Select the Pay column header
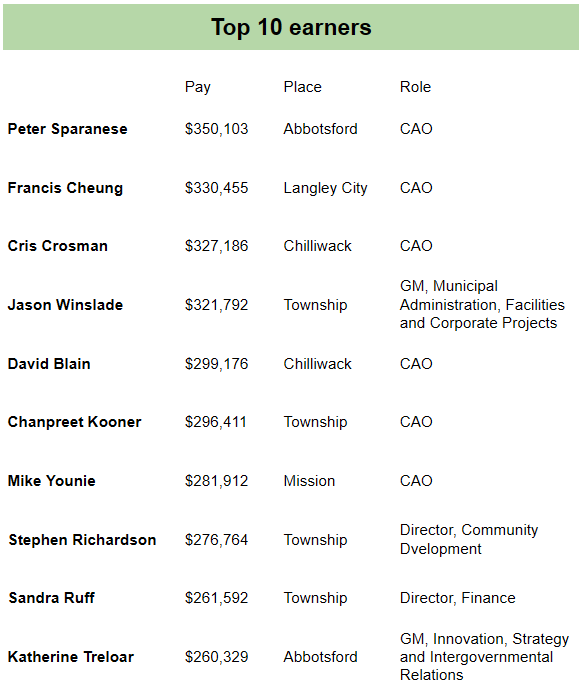The image size is (582, 697). [x=197, y=87]
